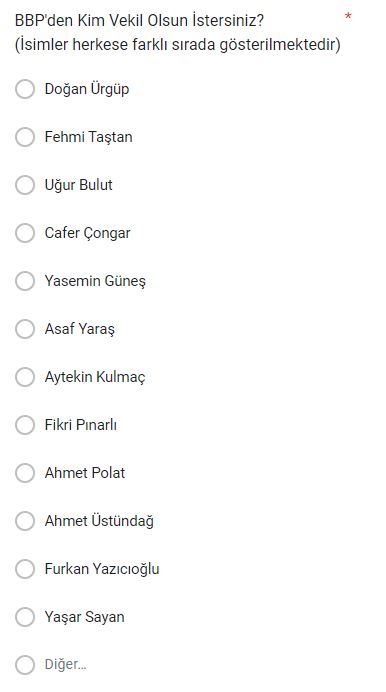Screen dimensions: 386x692
Task: Choose the Ahmet Üstündağ option
Action: pyautogui.click(x=25, y=521)
